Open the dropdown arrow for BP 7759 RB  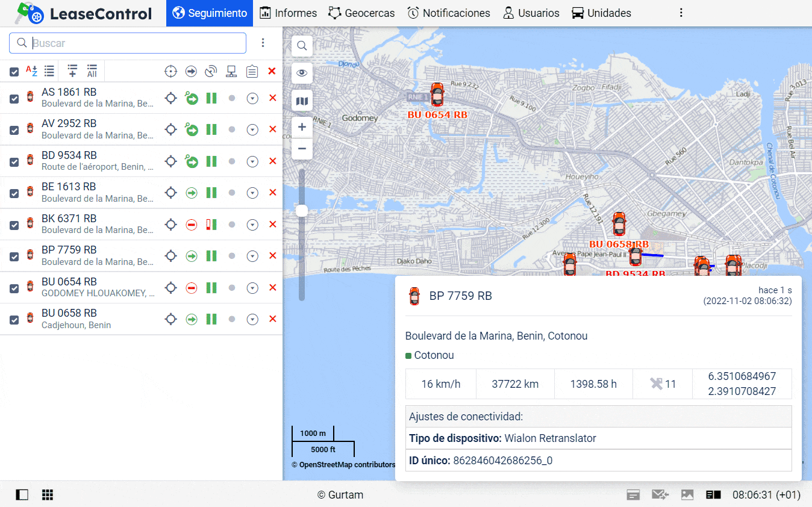point(252,256)
